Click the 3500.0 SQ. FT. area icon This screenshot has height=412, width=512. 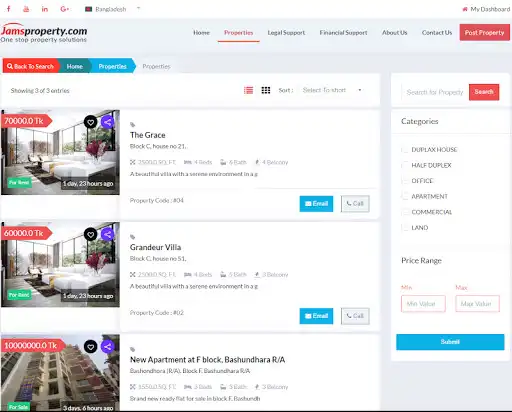132,162
